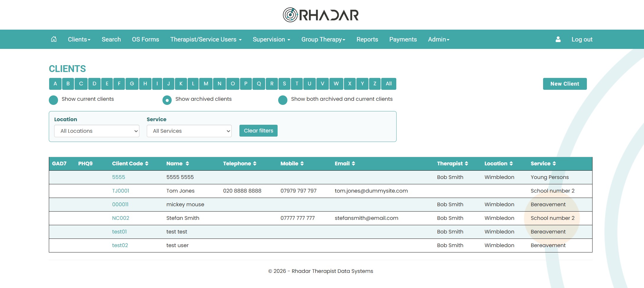Open client test02
The image size is (644, 288).
120,245
